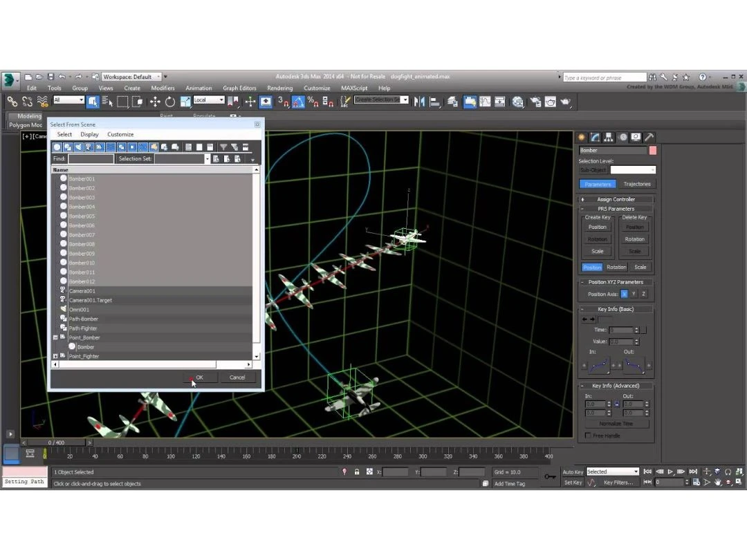The height and width of the screenshot is (560, 747).
Task: Open the Local reference coordinate dropdown
Action: 209,100
